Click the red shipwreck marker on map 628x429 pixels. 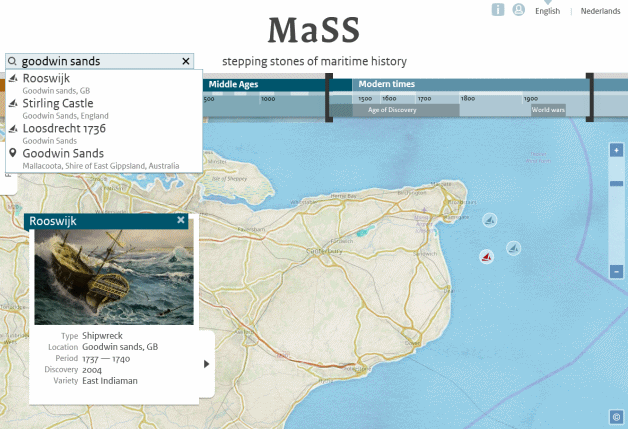(x=486, y=257)
